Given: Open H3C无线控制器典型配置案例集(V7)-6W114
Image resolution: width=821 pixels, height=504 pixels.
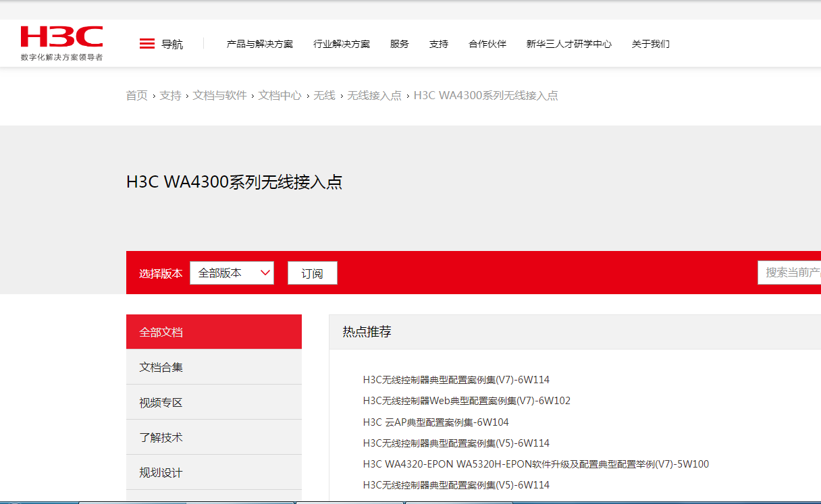Looking at the screenshot, I should pyautogui.click(x=456, y=380).
